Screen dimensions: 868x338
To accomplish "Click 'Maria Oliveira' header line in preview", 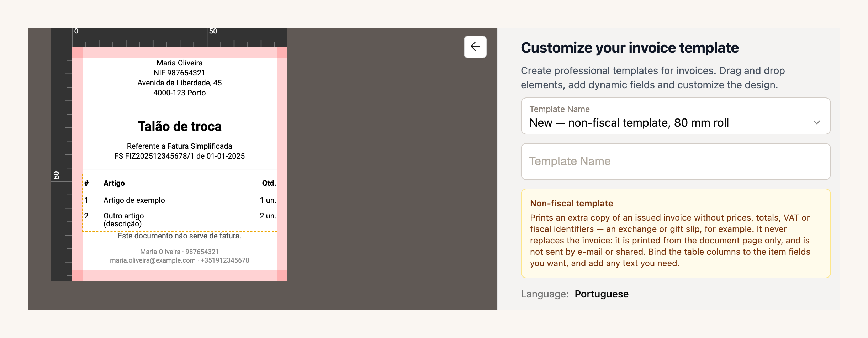I will tap(179, 63).
